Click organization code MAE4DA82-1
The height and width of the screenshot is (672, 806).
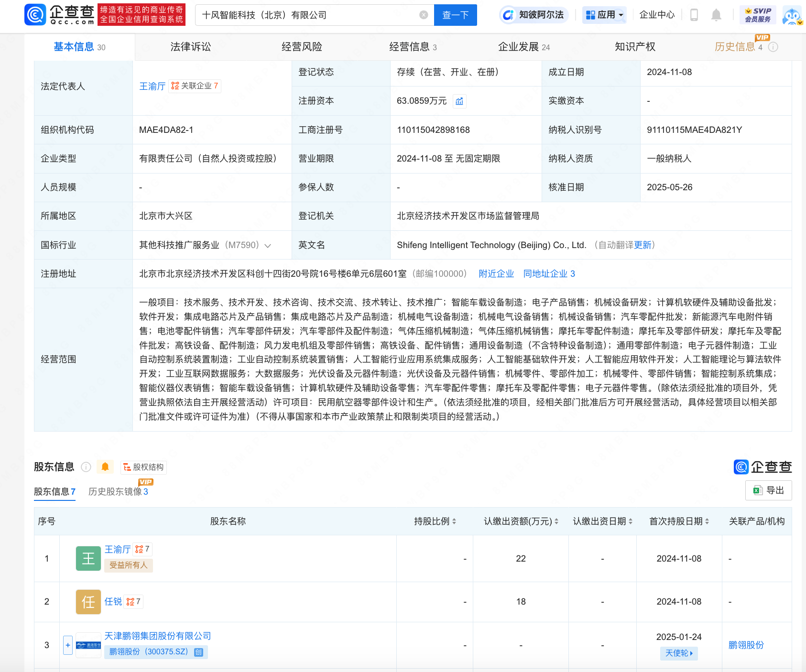(x=166, y=130)
